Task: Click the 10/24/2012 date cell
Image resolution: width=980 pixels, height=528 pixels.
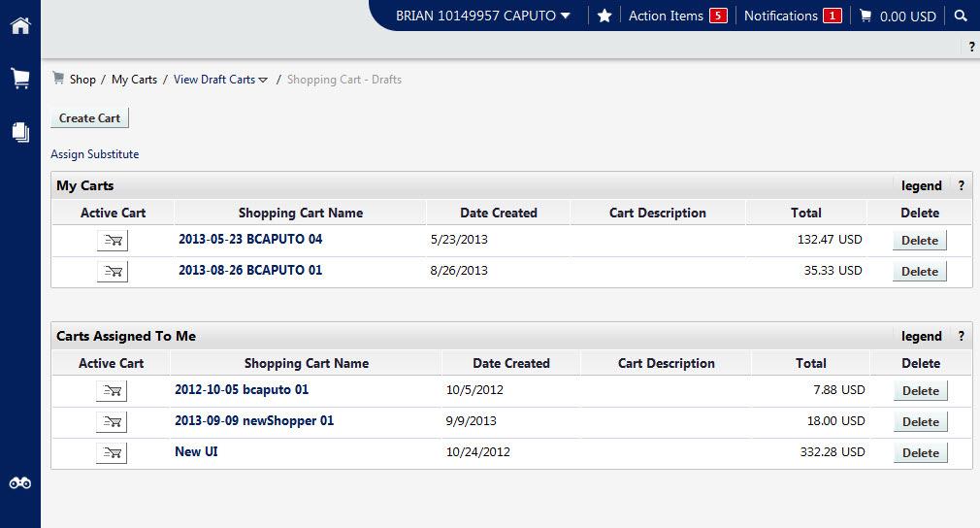Action: point(478,451)
